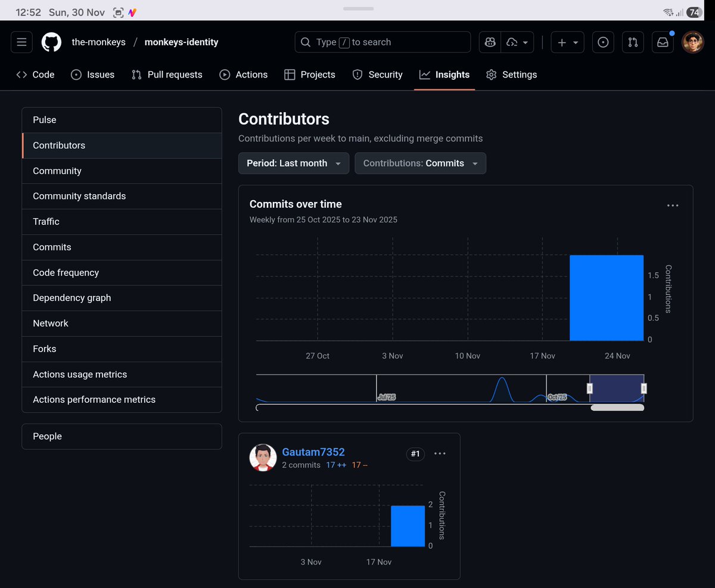Click the blue bar in Commits over time

click(607, 298)
